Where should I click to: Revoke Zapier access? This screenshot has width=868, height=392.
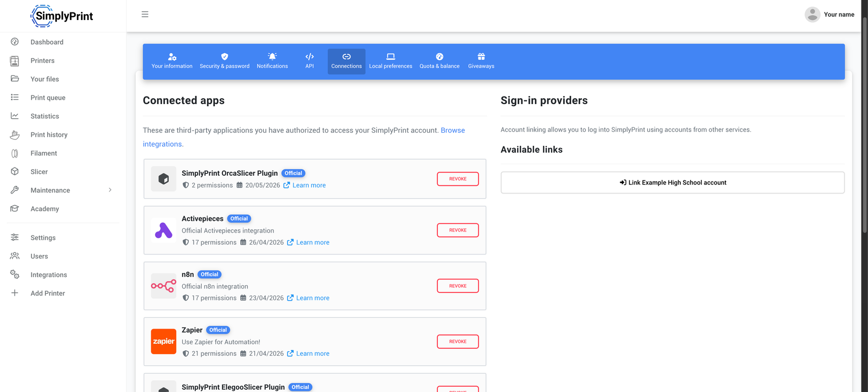click(458, 342)
